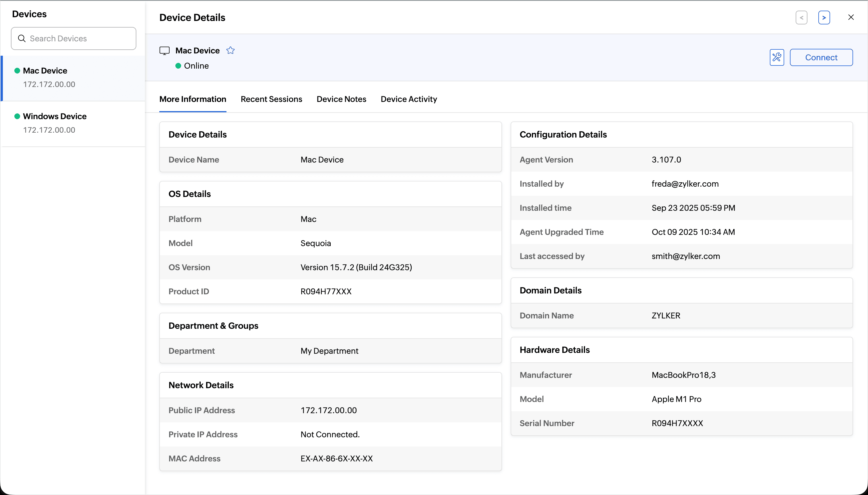The image size is (868, 495).
Task: Click the green Online status indicator
Action: (x=178, y=66)
